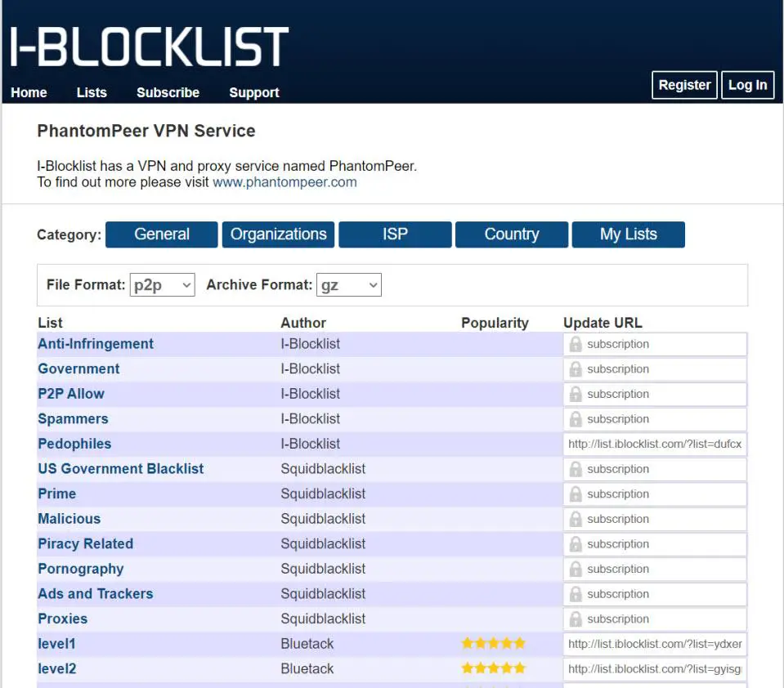Click the Pedophiles list update URL field

655,445
